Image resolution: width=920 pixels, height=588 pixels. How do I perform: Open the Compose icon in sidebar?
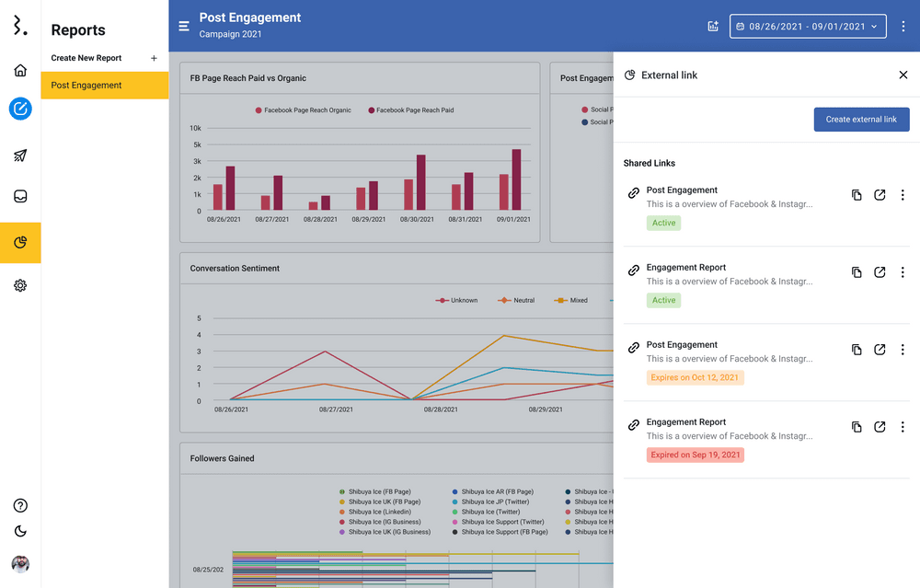[20, 109]
